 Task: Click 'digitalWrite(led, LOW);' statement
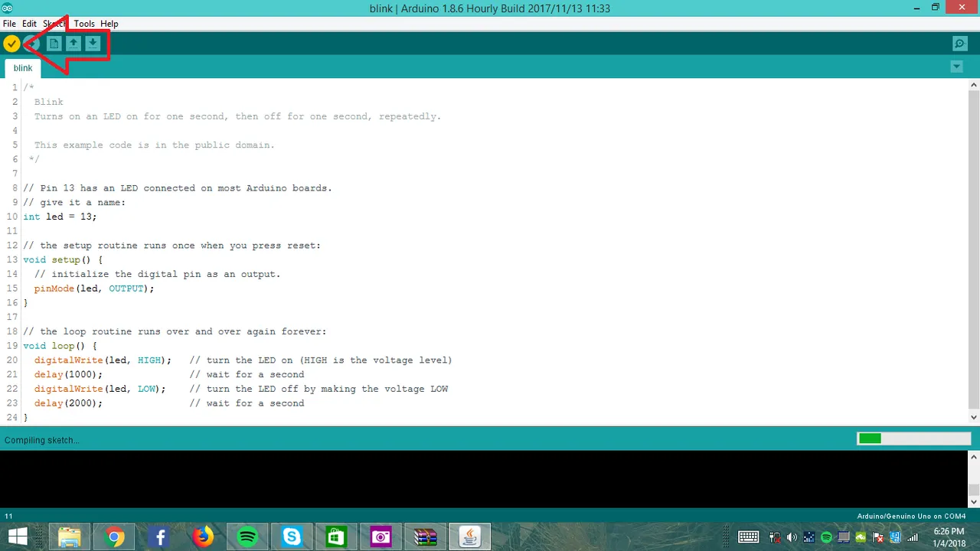click(x=100, y=389)
